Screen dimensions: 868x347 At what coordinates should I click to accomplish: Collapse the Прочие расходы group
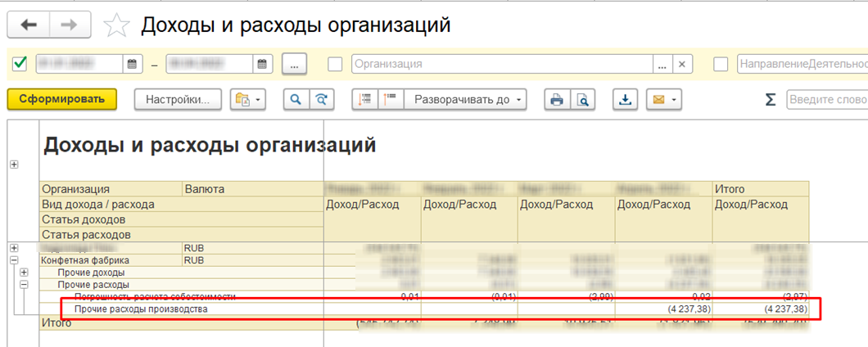click(x=24, y=285)
